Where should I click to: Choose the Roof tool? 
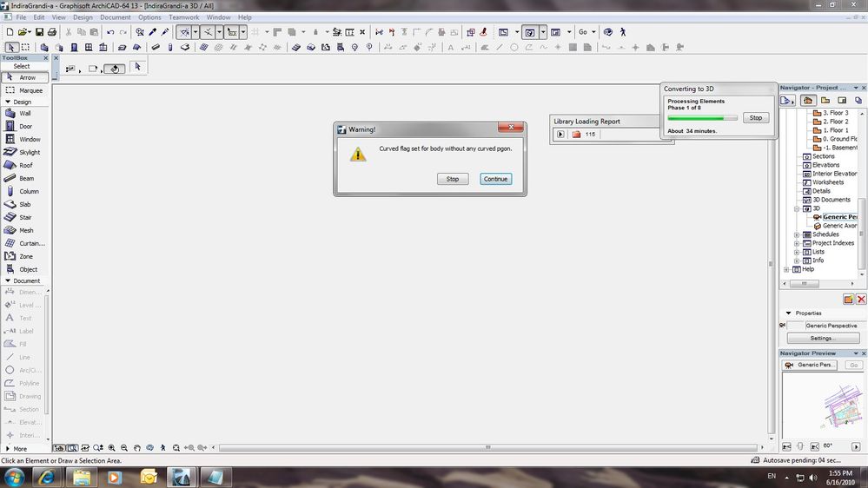click(25, 165)
